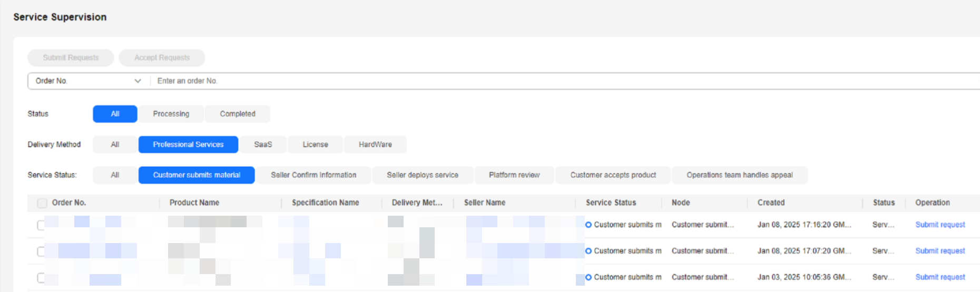This screenshot has height=292, width=980.
Task: Click the Created column header
Action: tap(771, 203)
